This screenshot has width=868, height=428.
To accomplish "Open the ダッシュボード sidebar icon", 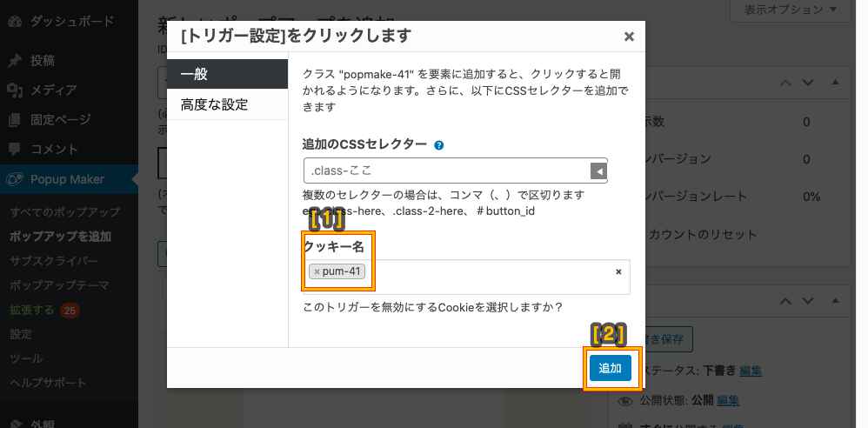I will point(15,22).
